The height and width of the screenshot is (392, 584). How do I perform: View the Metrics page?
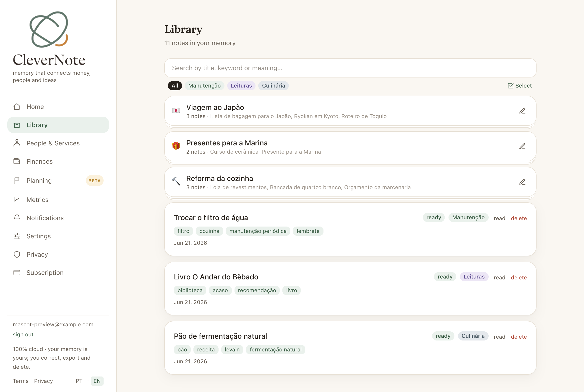point(58,200)
